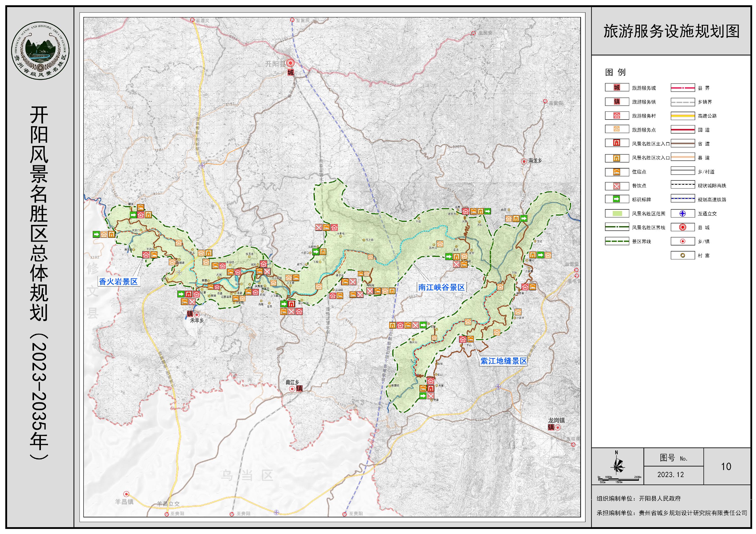Click the 村寨 yellow ring legend icon
The height and width of the screenshot is (534, 756).
click(x=683, y=255)
